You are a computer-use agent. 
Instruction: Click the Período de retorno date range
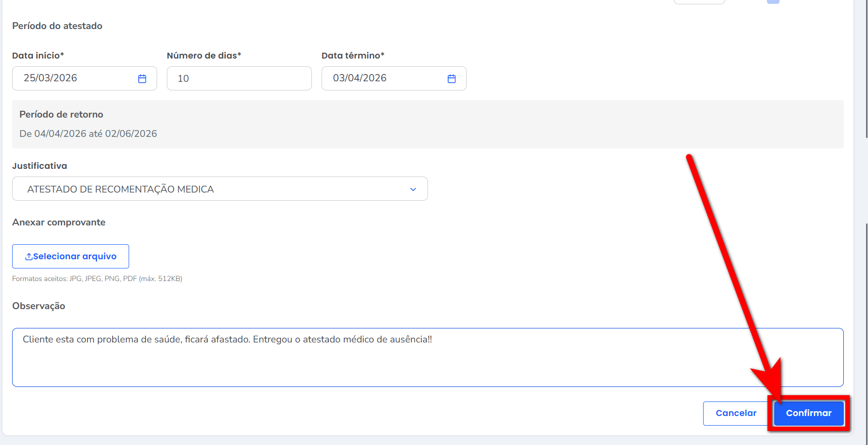click(88, 133)
